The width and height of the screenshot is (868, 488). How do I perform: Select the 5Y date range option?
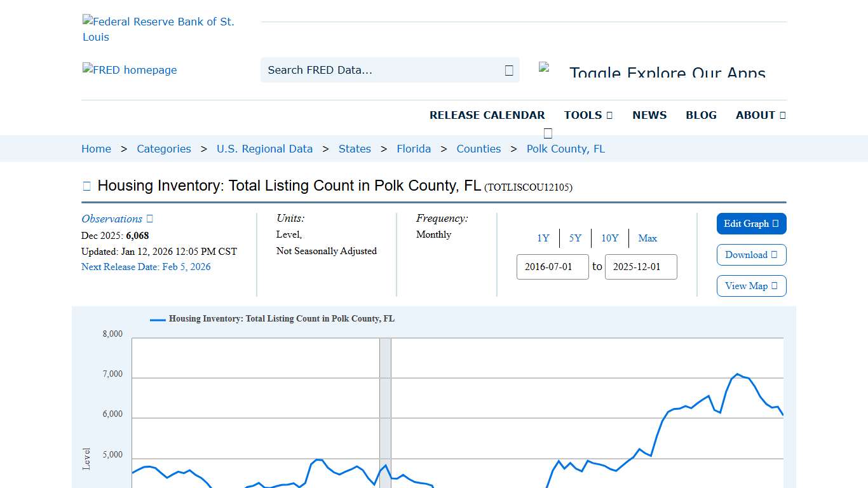point(575,238)
